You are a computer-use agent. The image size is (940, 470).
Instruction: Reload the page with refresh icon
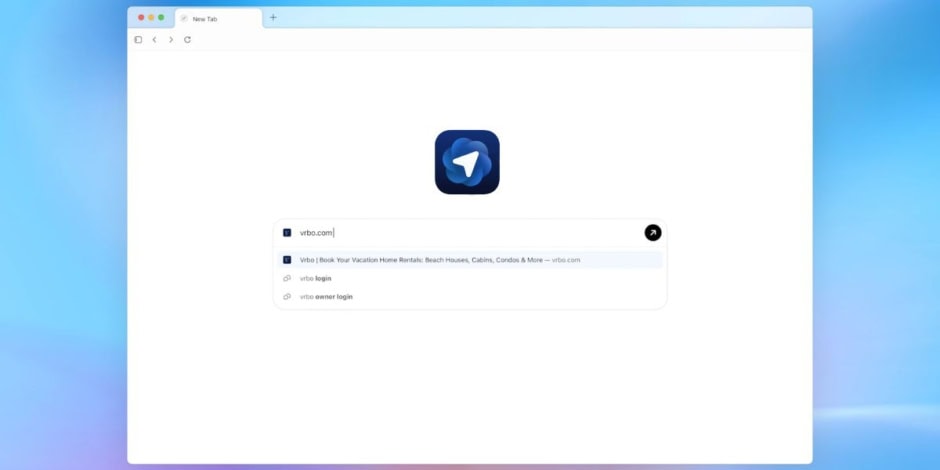187,40
